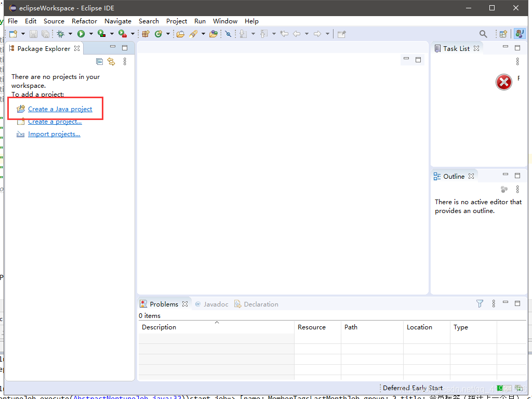Image resolution: width=532 pixels, height=399 pixels.
Task: Close the Package Explorer tab
Action: point(77,48)
